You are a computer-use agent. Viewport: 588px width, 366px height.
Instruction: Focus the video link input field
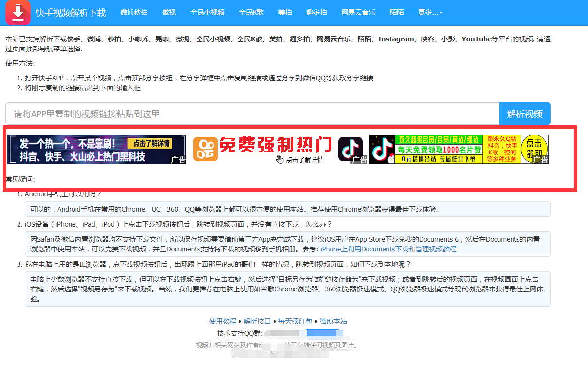[x=252, y=114]
